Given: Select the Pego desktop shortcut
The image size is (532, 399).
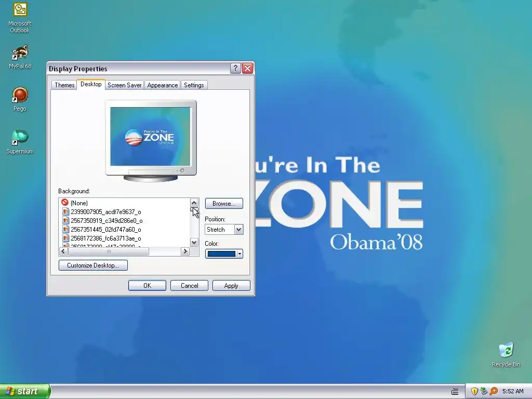Looking at the screenshot, I should point(20,99).
